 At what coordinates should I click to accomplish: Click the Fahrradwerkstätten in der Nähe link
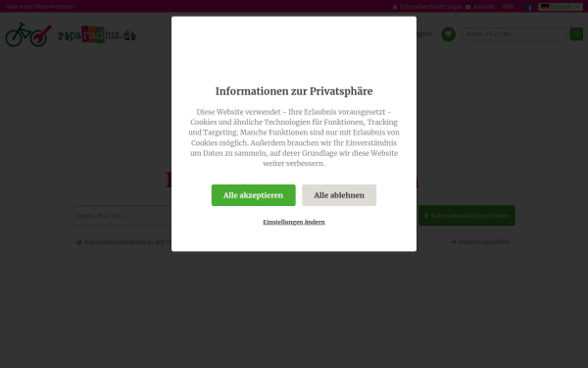(124, 241)
